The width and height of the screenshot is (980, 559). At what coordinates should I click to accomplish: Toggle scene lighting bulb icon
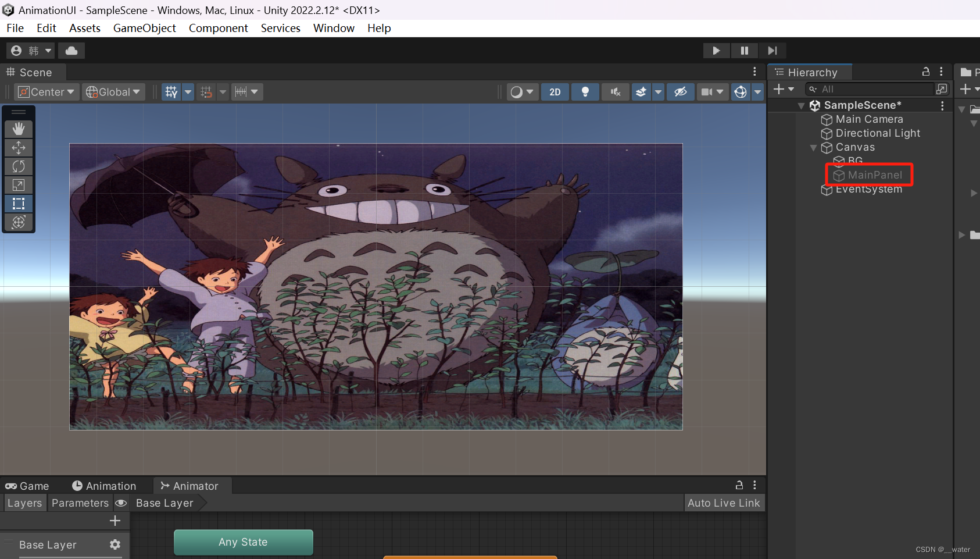pyautogui.click(x=585, y=92)
